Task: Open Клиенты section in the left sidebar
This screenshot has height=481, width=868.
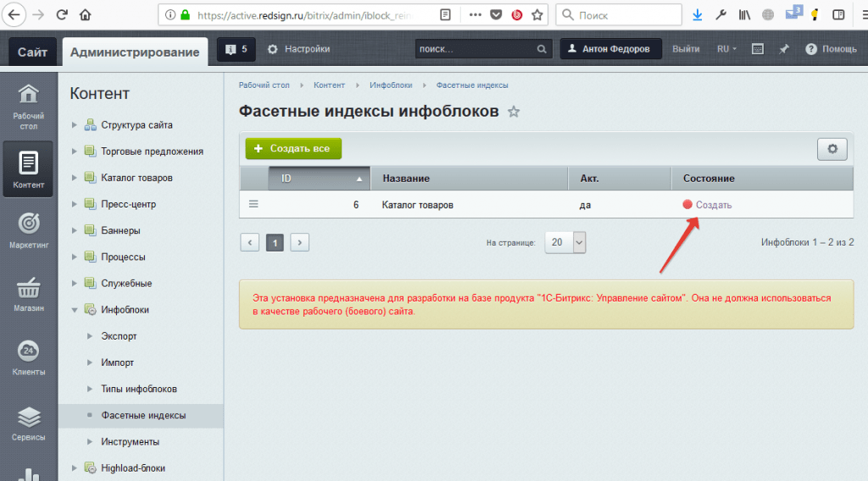Action: 28,357
